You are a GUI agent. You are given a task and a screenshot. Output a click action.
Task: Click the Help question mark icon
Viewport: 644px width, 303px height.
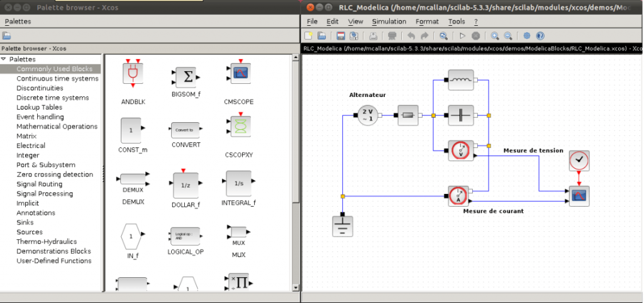point(540,36)
